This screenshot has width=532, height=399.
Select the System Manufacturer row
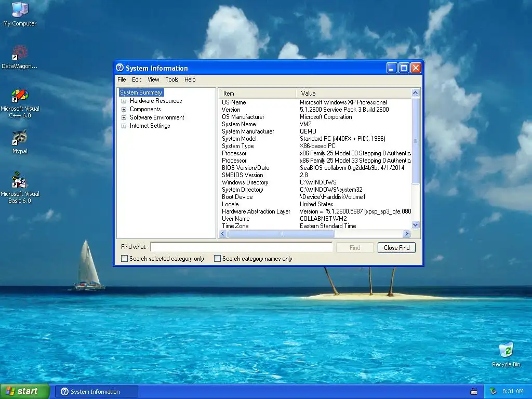(x=315, y=131)
